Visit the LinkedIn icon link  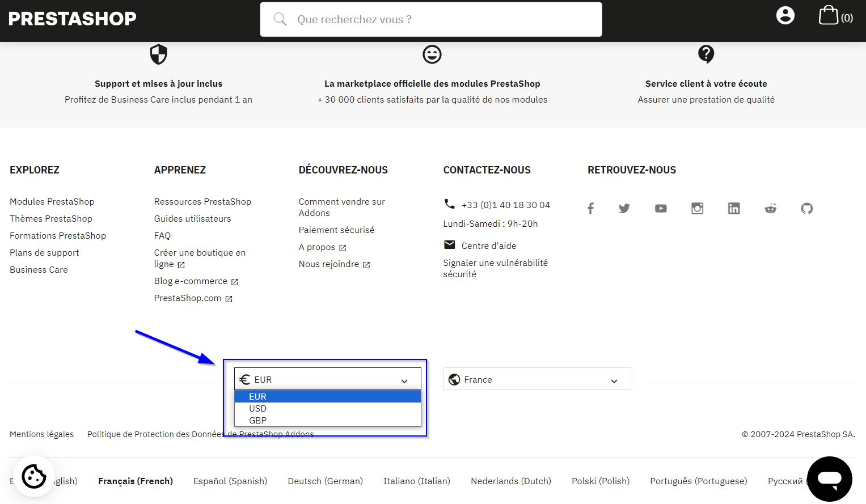click(734, 209)
